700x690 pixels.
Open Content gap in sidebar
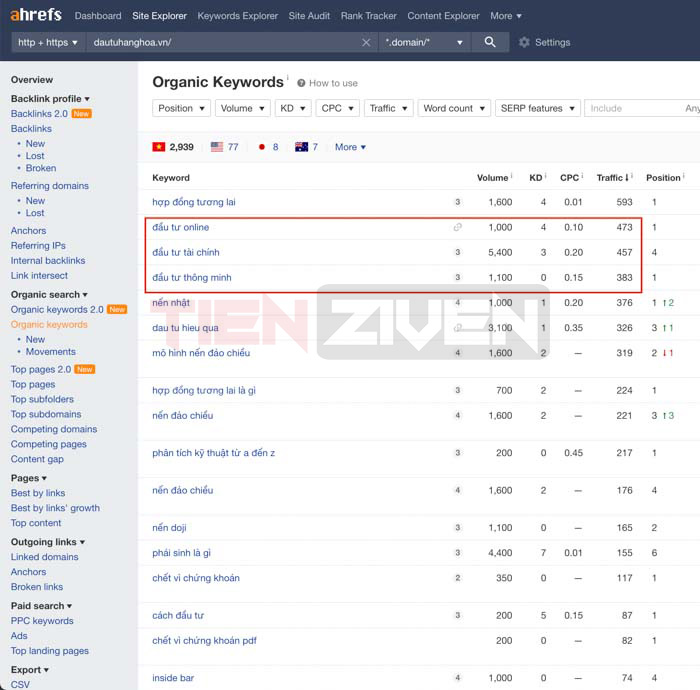[37, 459]
